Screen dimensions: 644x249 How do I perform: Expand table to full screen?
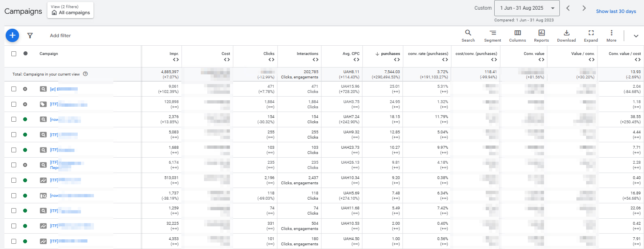[591, 36]
